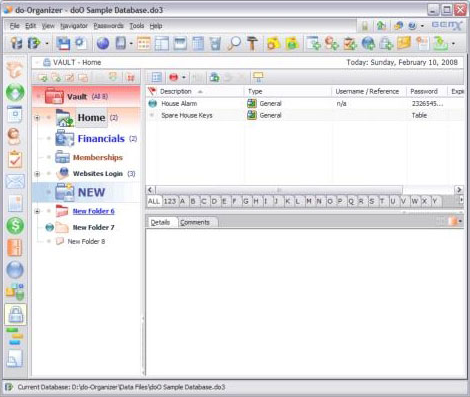Image resolution: width=470 pixels, height=397 pixels.
Task: Open the orange notebook journal module in sidebar
Action: [x=15, y=247]
